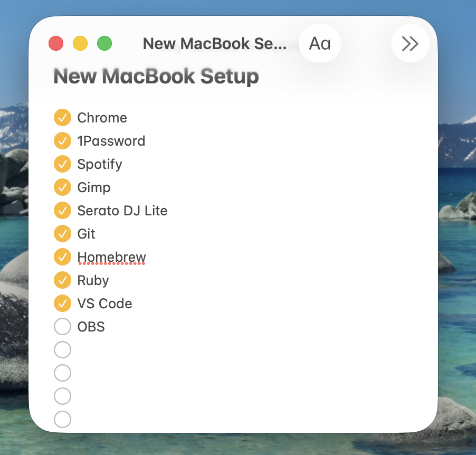Check off the OBS item
476x455 pixels.
coord(63,327)
